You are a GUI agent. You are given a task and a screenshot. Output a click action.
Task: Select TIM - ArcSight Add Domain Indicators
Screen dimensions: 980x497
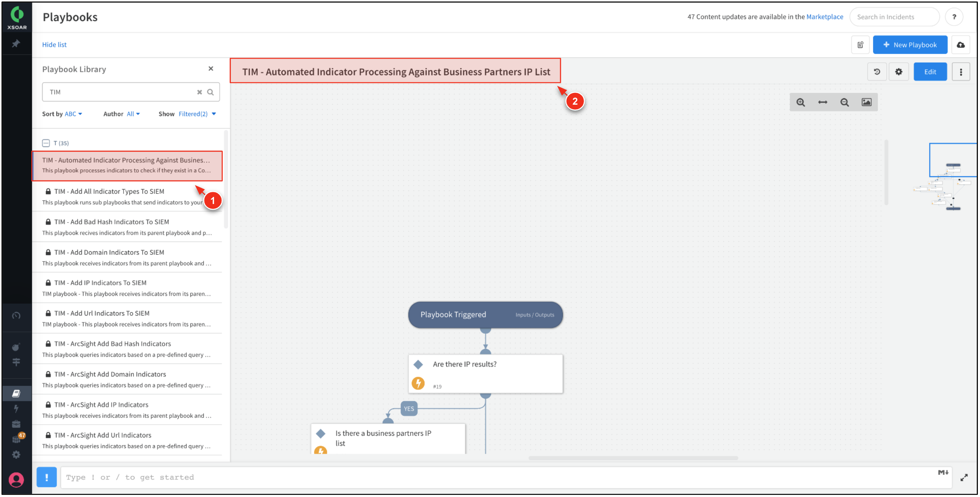pos(127,379)
